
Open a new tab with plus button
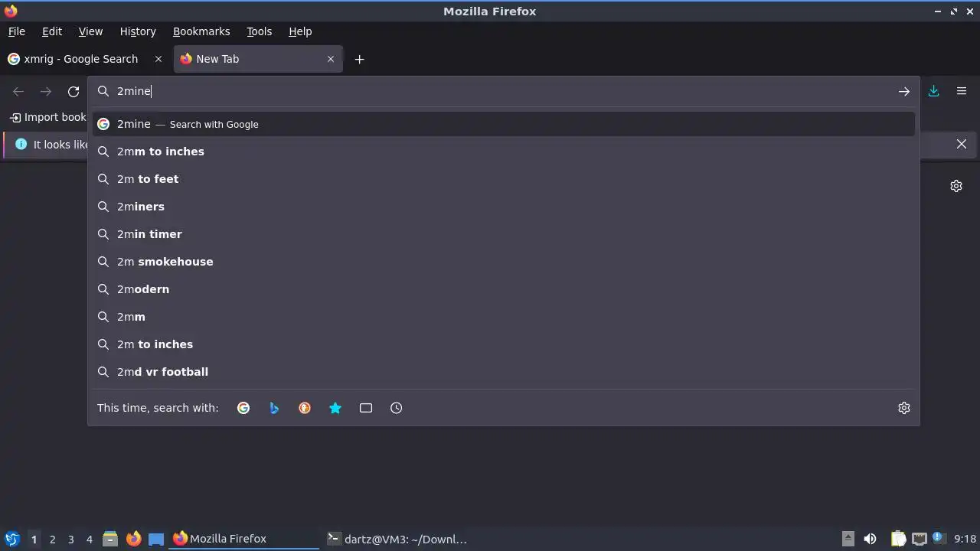pos(359,59)
